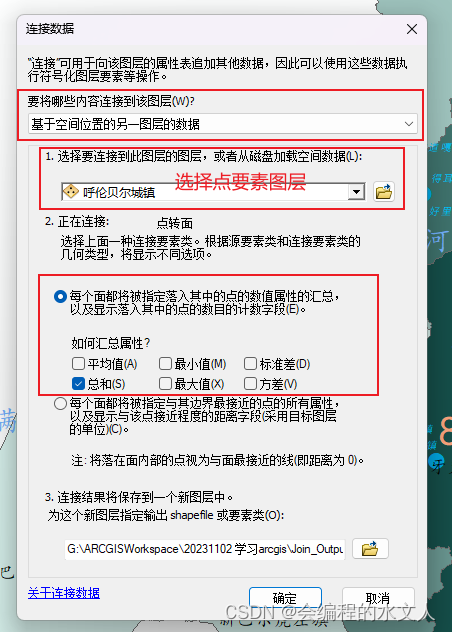452x632 pixels.
Task: Close the 连接数据 dialog with the X
Action: [x=412, y=29]
